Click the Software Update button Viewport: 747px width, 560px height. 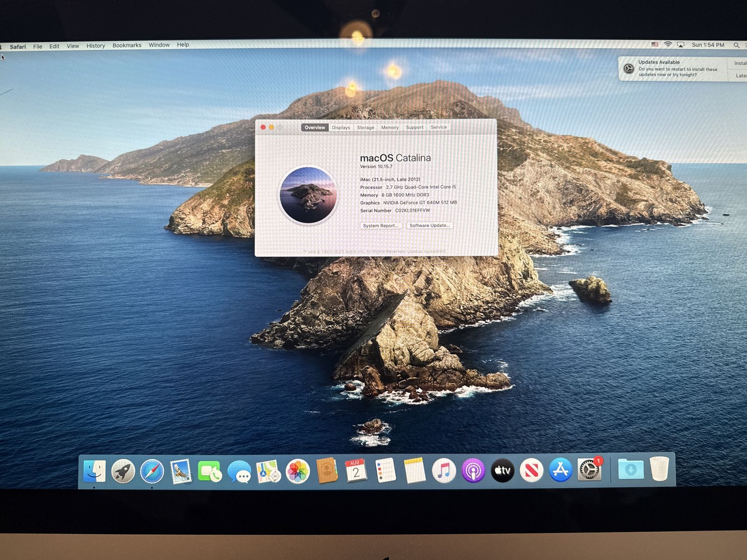(x=430, y=225)
